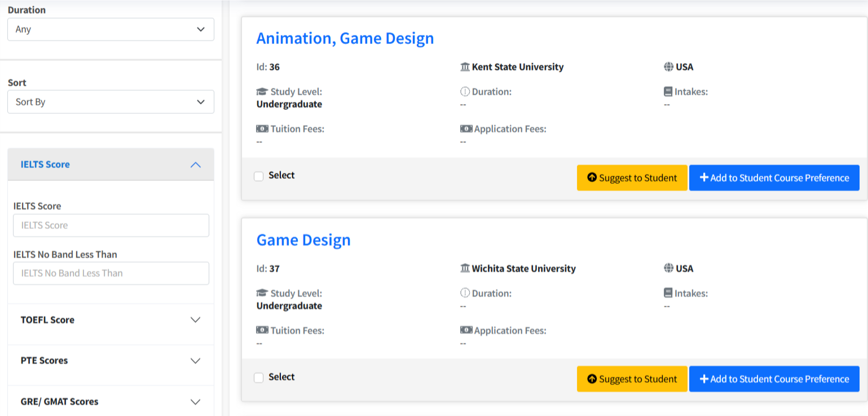Image resolution: width=868 pixels, height=416 pixels.
Task: Click the Duration clock icon for Wichita State course
Action: pos(465,294)
